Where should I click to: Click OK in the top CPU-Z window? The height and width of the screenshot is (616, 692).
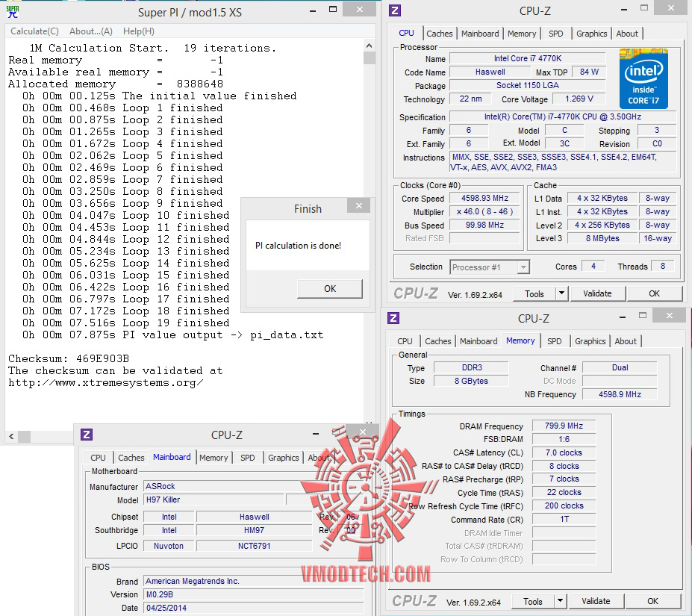coord(654,293)
